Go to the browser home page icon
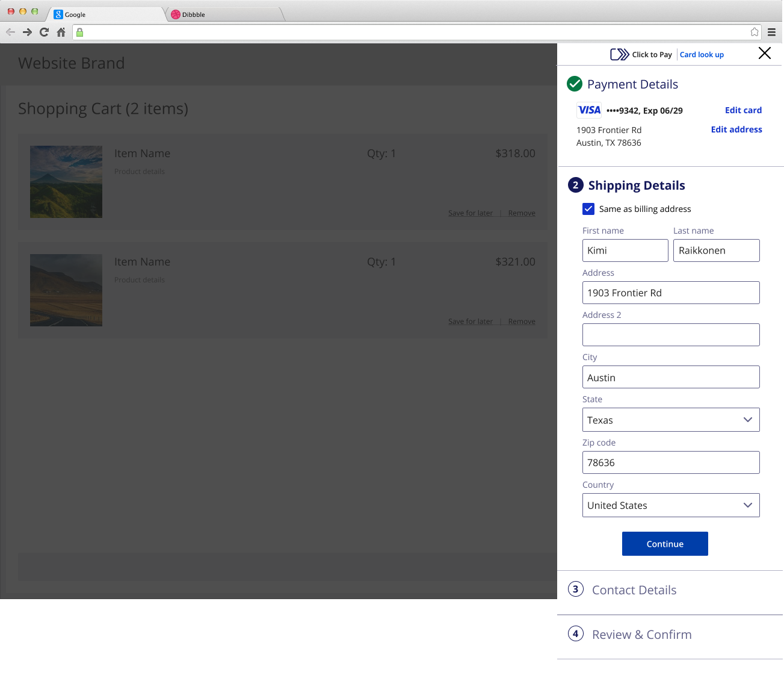Screen dimensions: 784x681 [61, 33]
